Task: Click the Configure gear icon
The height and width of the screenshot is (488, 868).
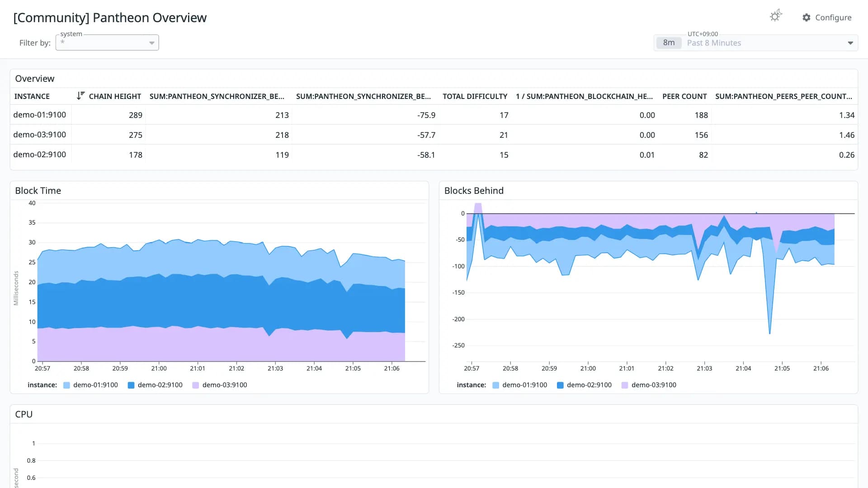Action: click(806, 18)
